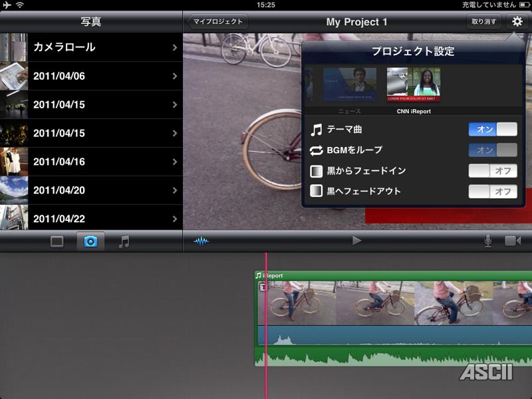The width and height of the screenshot is (532, 399).
Task: Turn off the テーマ曲 switch
Action: (492, 129)
